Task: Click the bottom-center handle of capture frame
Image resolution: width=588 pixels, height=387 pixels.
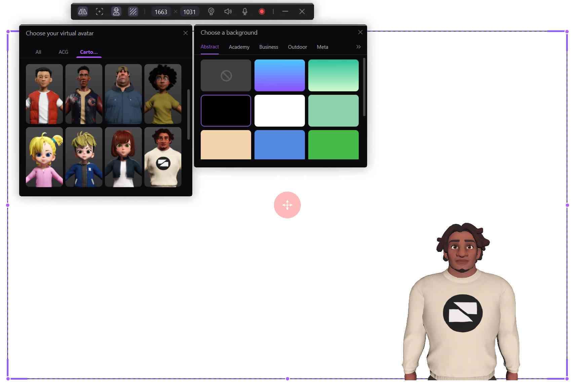Action: coord(287,379)
